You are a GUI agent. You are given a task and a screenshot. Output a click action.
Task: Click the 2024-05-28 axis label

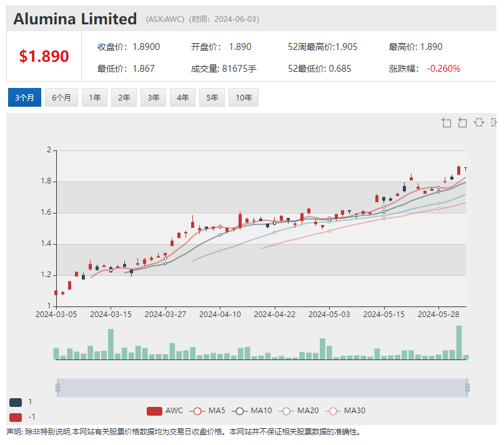(x=439, y=314)
